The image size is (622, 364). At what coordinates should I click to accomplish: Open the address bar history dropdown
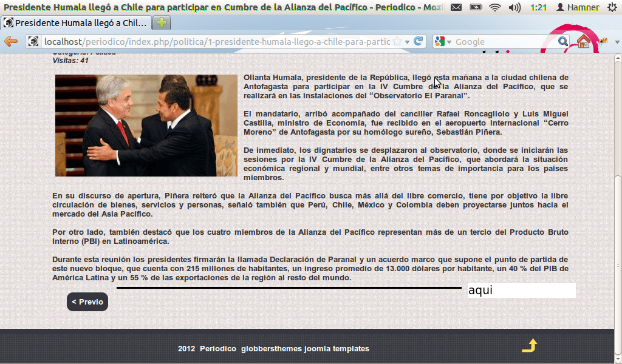[407, 42]
